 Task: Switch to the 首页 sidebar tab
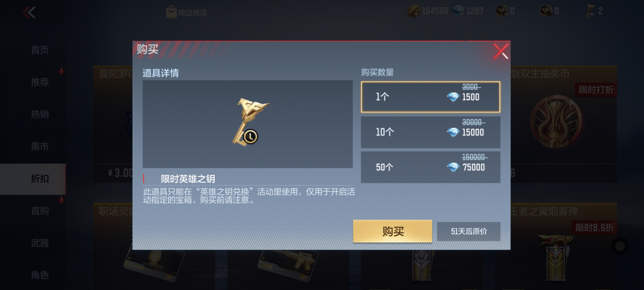[40, 50]
